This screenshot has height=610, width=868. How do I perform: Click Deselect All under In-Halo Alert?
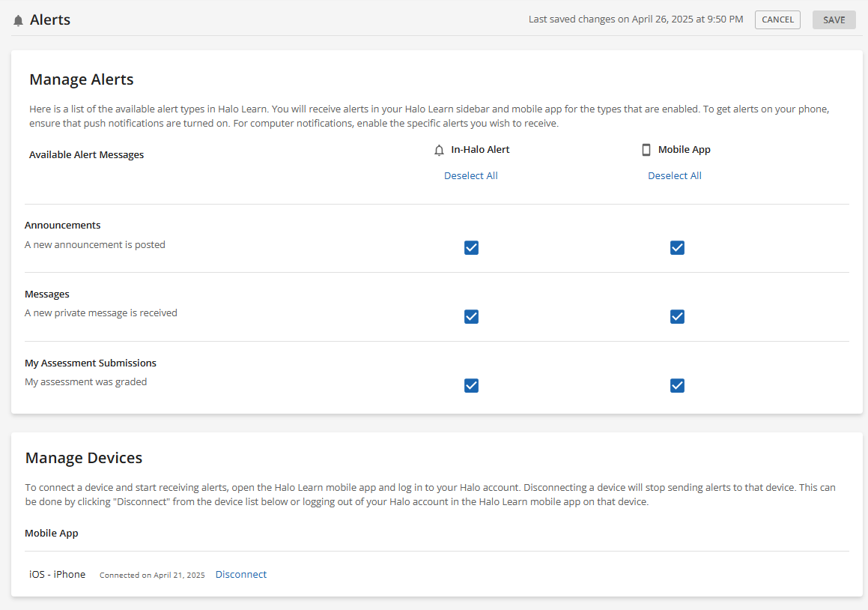click(470, 175)
